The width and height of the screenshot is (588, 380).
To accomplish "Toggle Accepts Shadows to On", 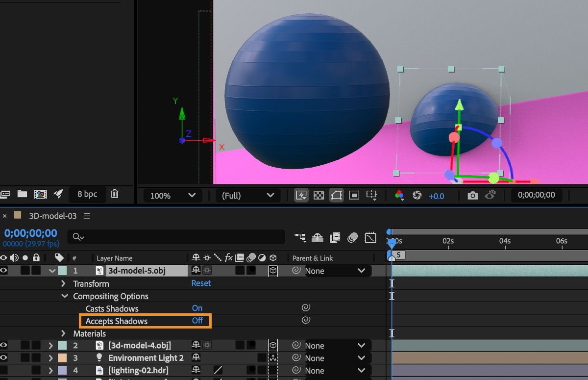I will tap(197, 321).
